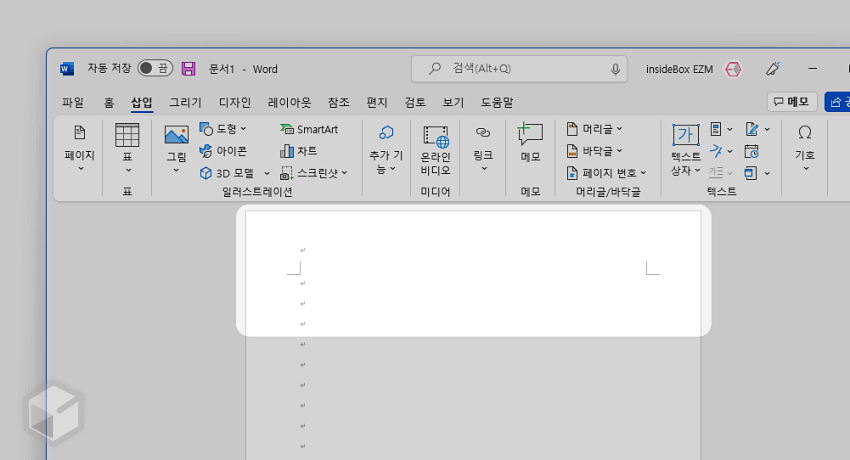850x460 pixels.
Task: Insert a picture via the 그림 icon
Action: [176, 135]
